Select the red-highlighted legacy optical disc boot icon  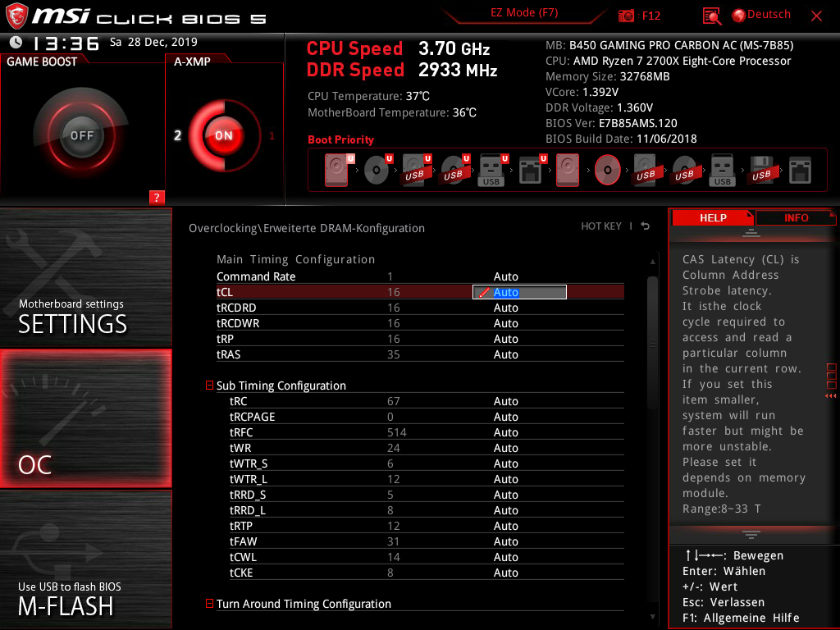pos(608,170)
